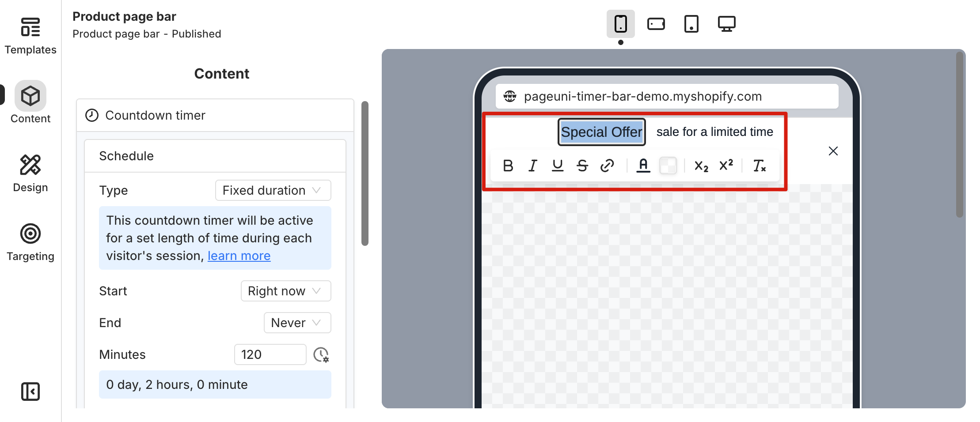This screenshot has width=980, height=422.
Task: Switch preview to tablet view
Action: click(691, 24)
